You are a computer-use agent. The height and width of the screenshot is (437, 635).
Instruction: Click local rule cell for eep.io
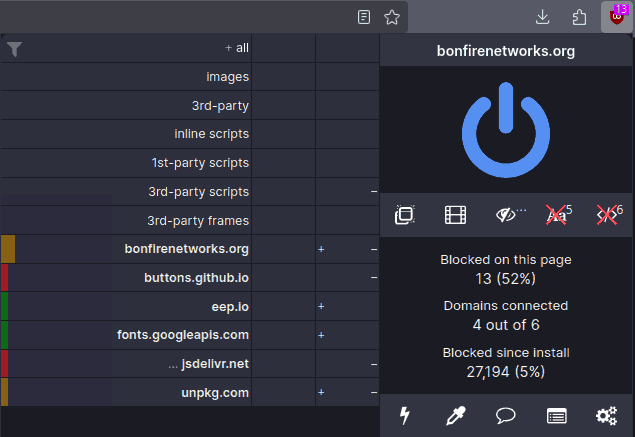[347, 307]
